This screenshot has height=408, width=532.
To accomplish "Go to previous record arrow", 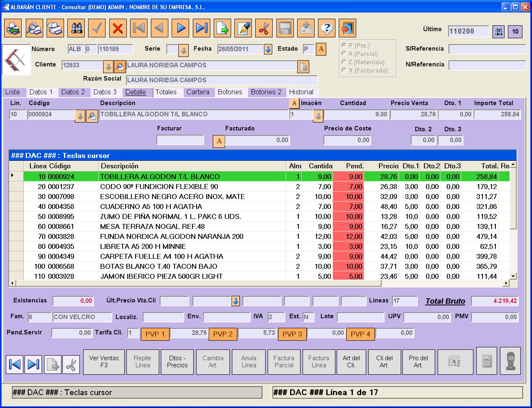I will [x=160, y=28].
